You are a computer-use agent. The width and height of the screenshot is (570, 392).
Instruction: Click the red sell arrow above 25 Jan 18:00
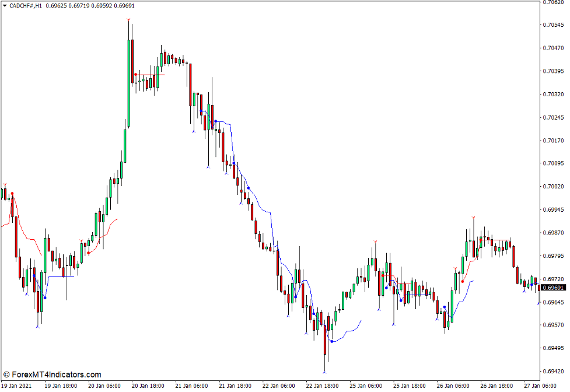click(x=375, y=241)
